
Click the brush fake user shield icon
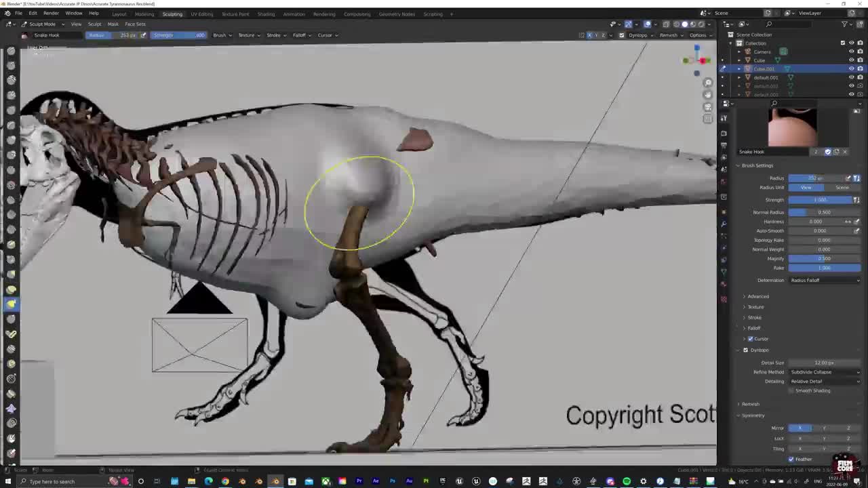point(828,152)
